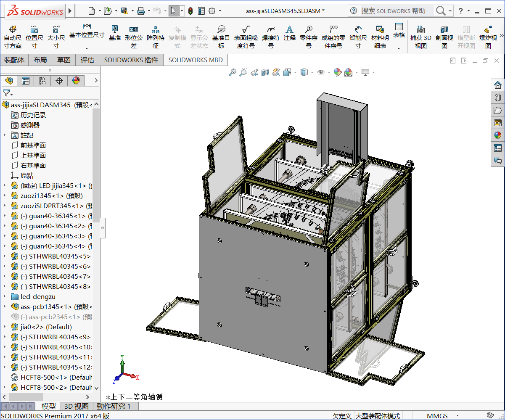Click the SOLIDWORKS help search field
This screenshot has height=420, width=505.
[393, 11]
